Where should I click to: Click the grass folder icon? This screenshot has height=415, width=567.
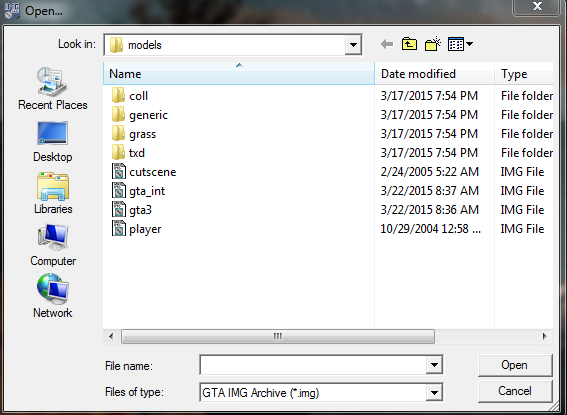tap(118, 134)
